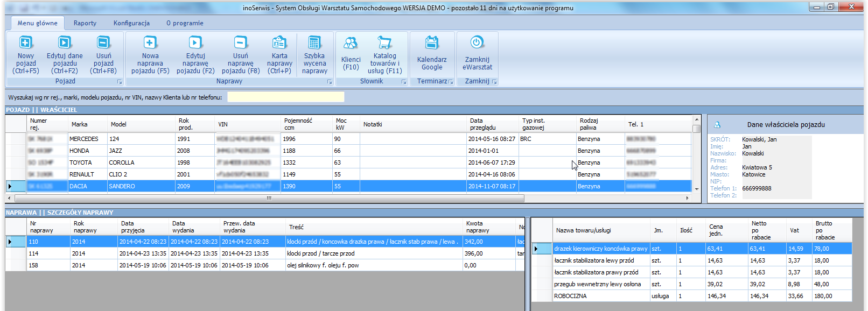Open the O programie tab
Screen dimensions: 868x311
click(185, 23)
